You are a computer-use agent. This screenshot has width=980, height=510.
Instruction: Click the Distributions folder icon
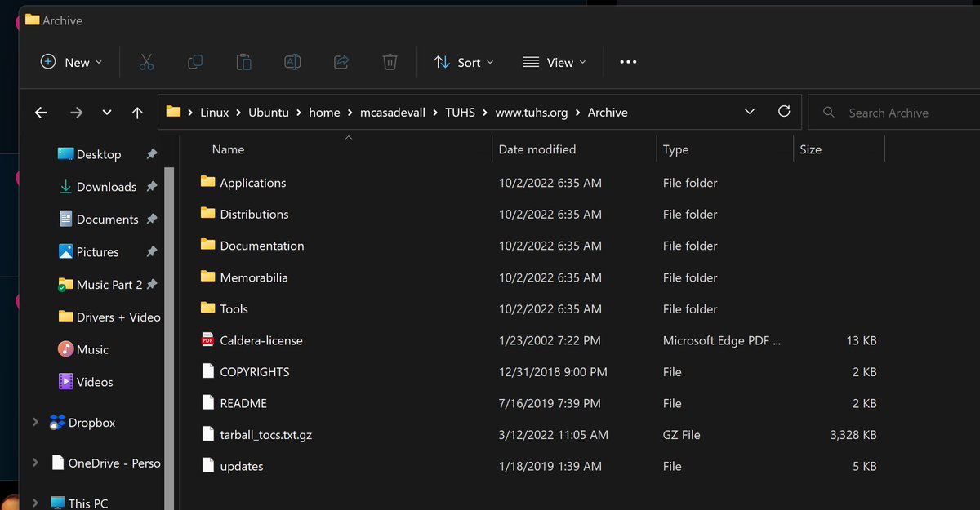click(x=207, y=214)
